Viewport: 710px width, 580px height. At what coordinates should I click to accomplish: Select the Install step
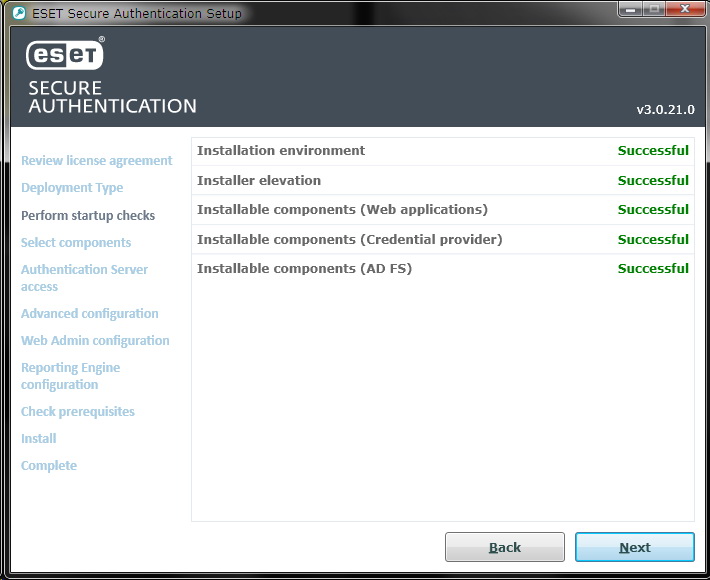coord(38,438)
